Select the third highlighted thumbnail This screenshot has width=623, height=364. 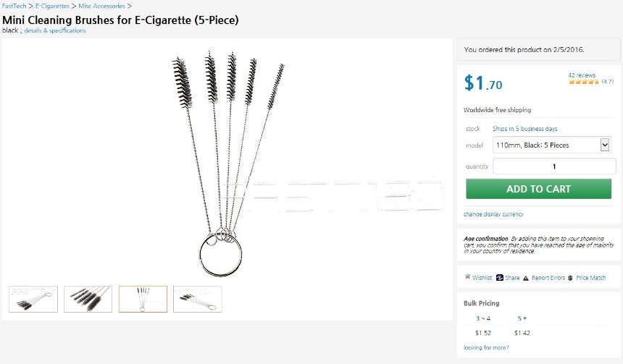(143, 299)
